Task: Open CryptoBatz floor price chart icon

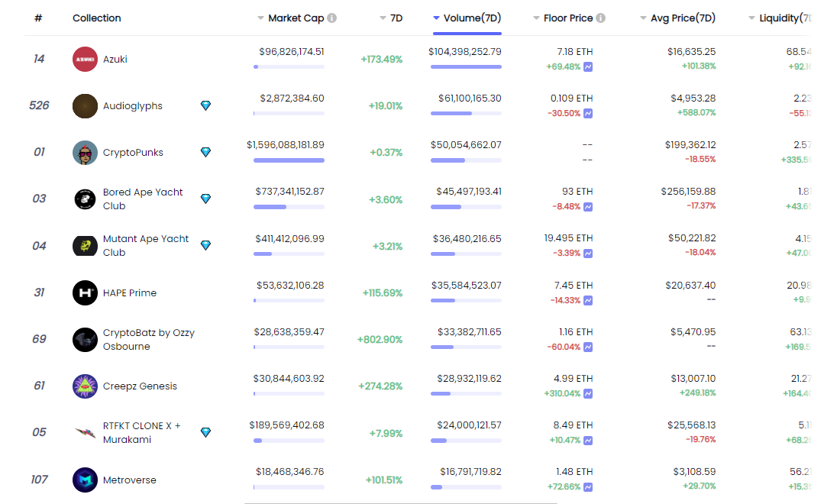Action: (588, 347)
